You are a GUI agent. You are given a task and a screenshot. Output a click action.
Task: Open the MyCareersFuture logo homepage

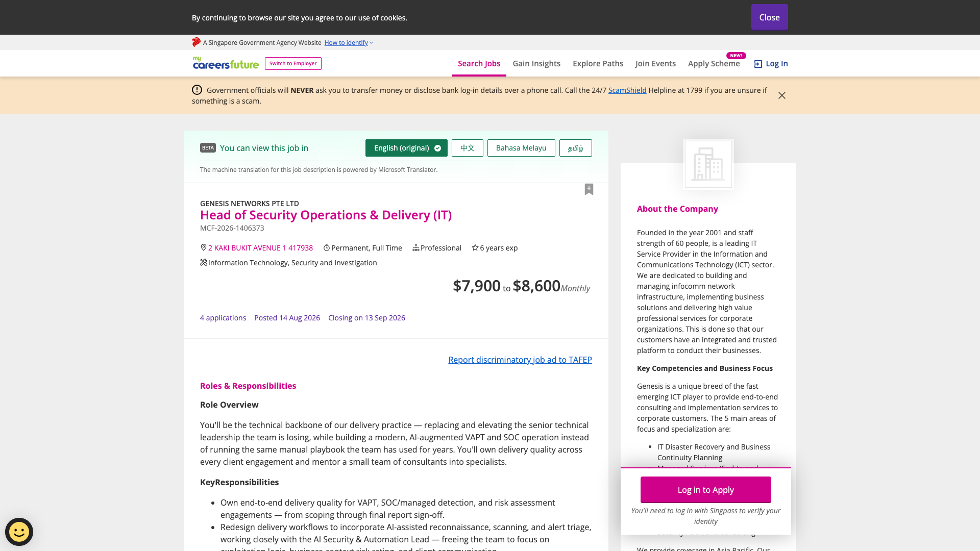pyautogui.click(x=226, y=63)
